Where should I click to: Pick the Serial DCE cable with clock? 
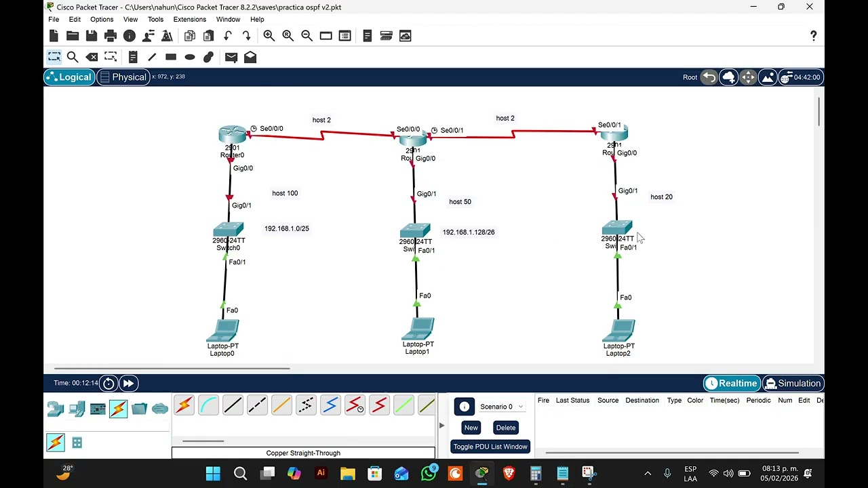click(355, 406)
